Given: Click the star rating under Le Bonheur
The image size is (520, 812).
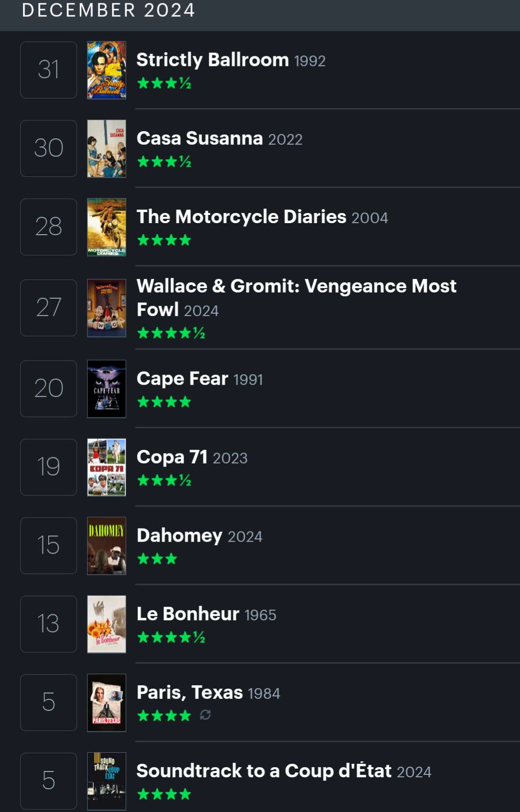Looking at the screenshot, I should (171, 638).
